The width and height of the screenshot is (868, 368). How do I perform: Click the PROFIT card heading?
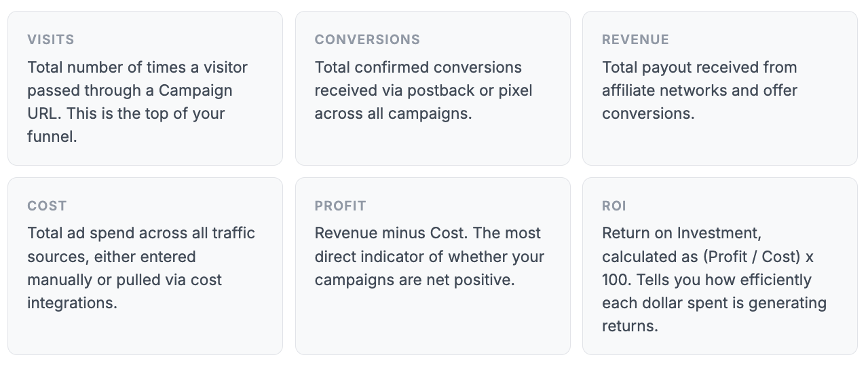click(340, 206)
